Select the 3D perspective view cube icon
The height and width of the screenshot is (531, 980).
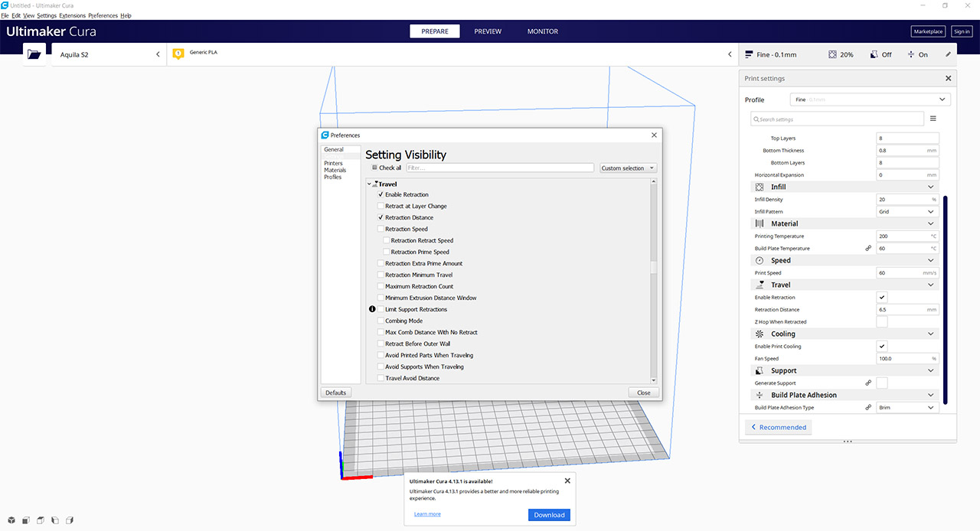tap(11, 520)
